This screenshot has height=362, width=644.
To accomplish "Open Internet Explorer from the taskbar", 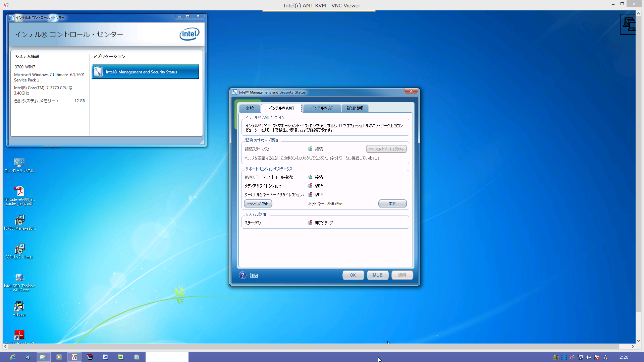I will (12, 357).
